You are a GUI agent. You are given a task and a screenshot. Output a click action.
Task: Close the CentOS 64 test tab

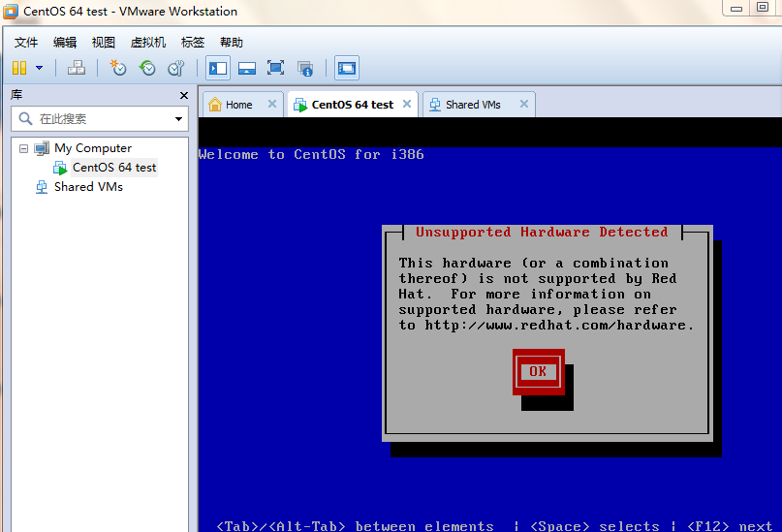(407, 104)
